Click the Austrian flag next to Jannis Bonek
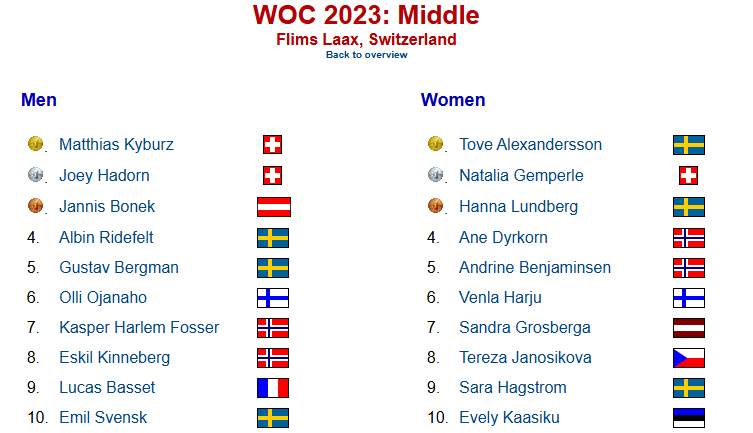Image resolution: width=753 pixels, height=433 pixels. (x=274, y=207)
